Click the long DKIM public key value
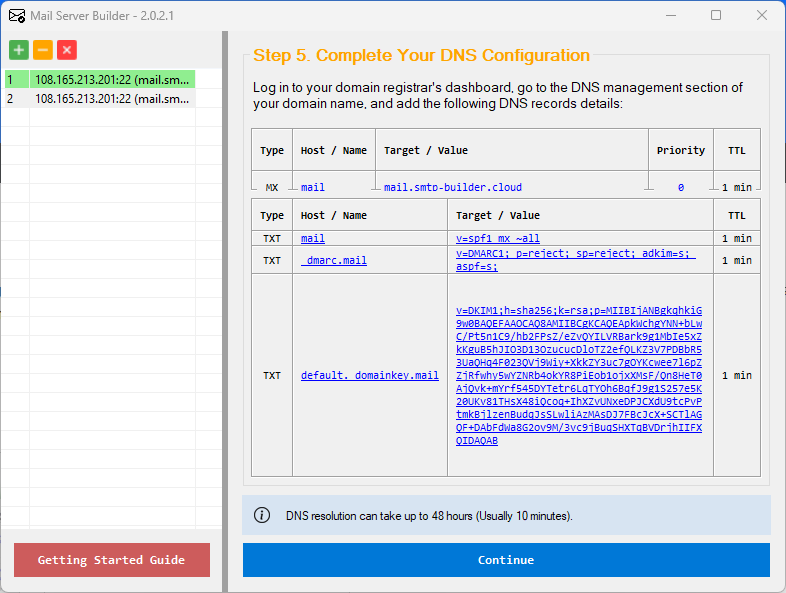 pyautogui.click(x=578, y=375)
